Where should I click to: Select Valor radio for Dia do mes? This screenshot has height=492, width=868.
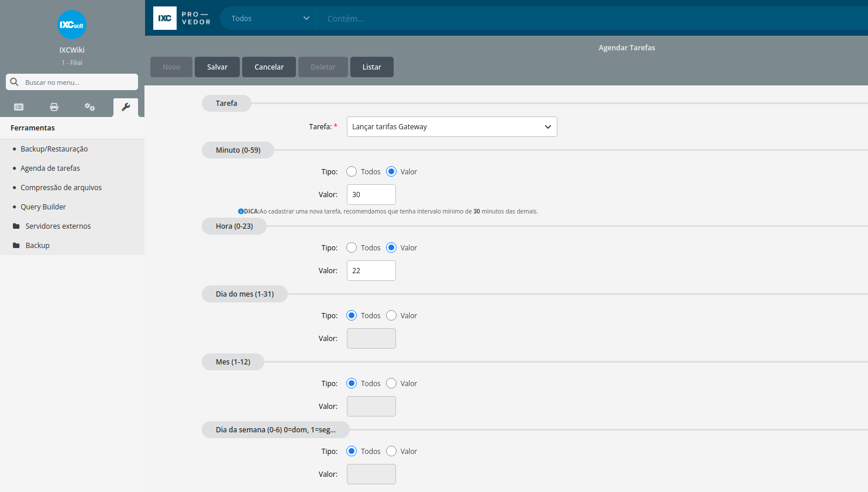coord(391,315)
